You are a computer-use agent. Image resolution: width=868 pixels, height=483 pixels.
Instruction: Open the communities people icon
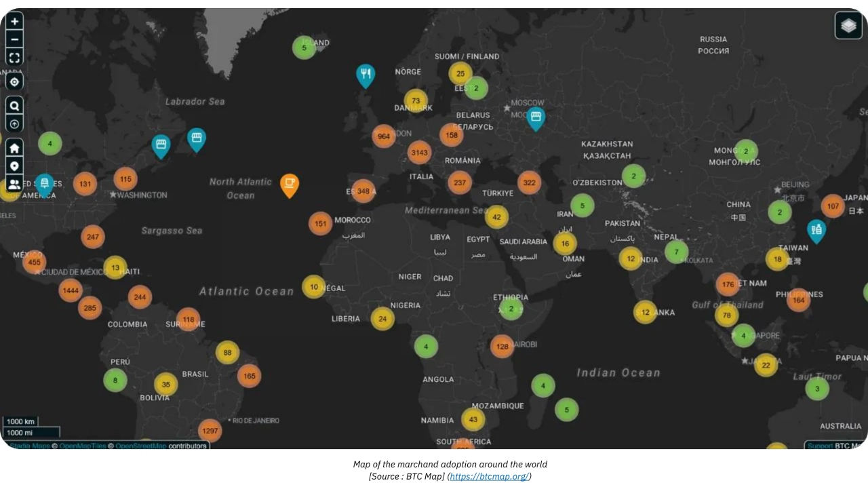(x=14, y=184)
